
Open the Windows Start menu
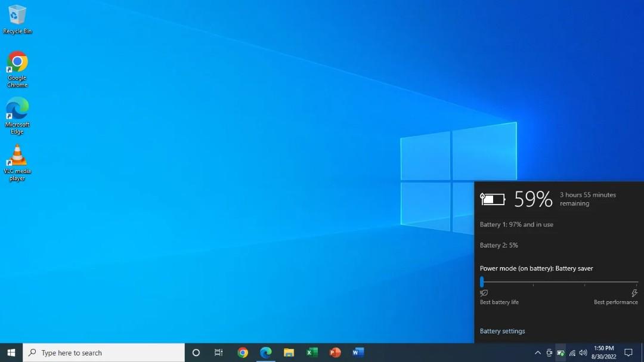11,352
